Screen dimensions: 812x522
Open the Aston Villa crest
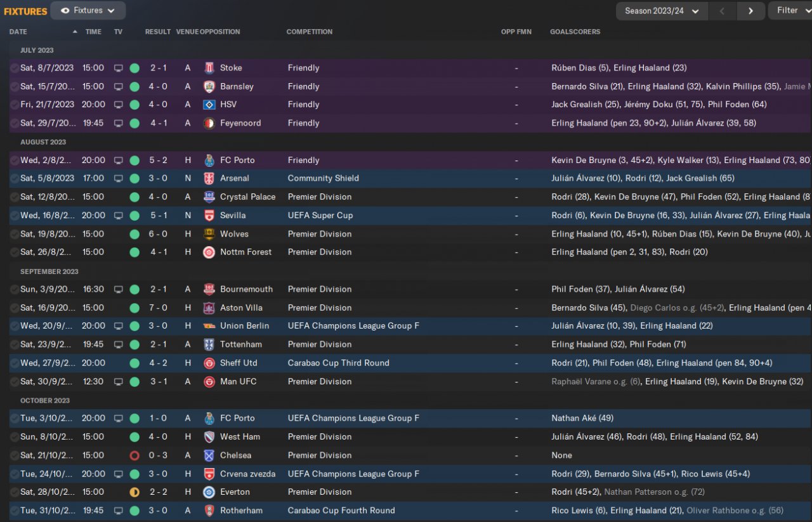[x=209, y=308]
